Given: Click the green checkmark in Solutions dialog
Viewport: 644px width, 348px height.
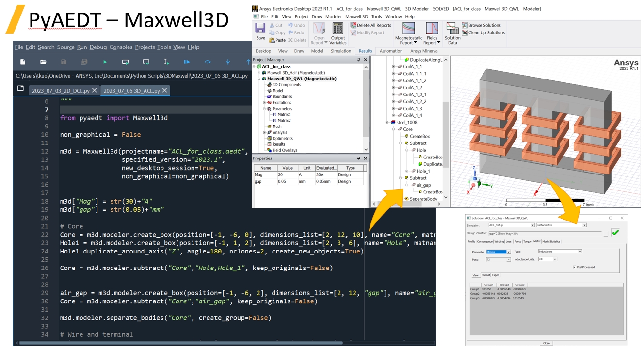Looking at the screenshot, I should 615,232.
